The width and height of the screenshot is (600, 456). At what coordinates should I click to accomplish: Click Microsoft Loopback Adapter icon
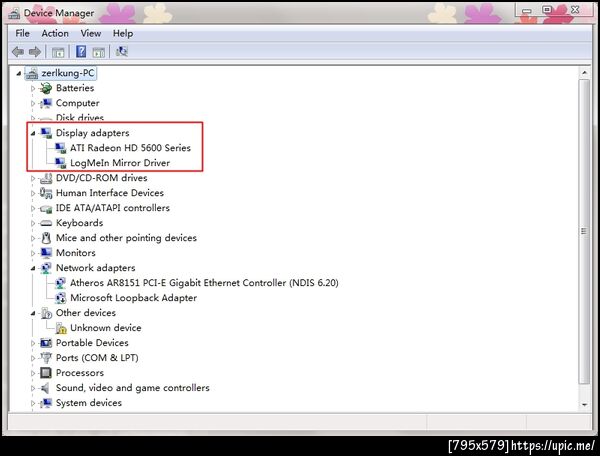pos(60,298)
